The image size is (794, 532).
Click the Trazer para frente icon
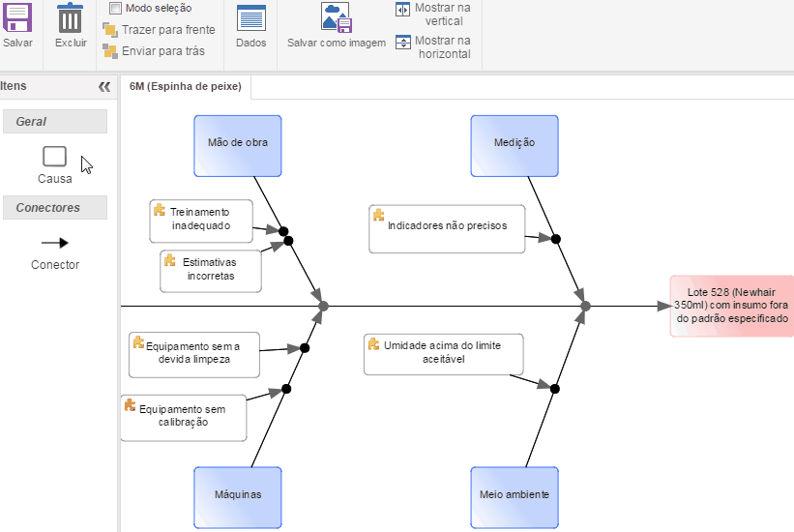pos(110,30)
